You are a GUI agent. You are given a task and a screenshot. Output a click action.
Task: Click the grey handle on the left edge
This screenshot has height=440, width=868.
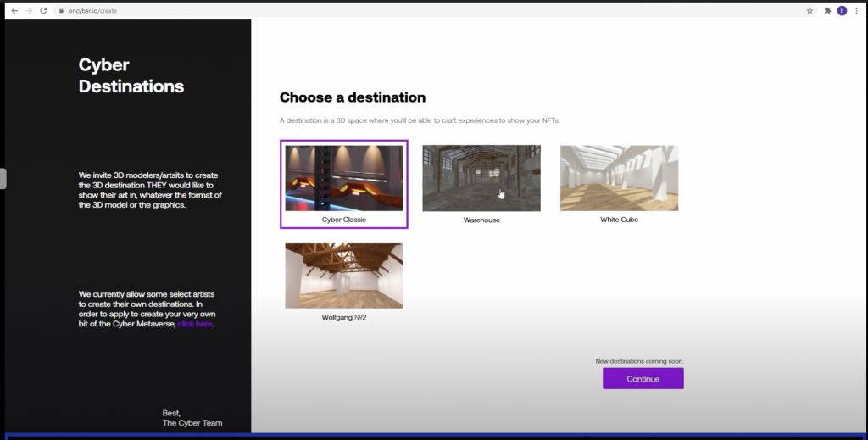click(3, 179)
